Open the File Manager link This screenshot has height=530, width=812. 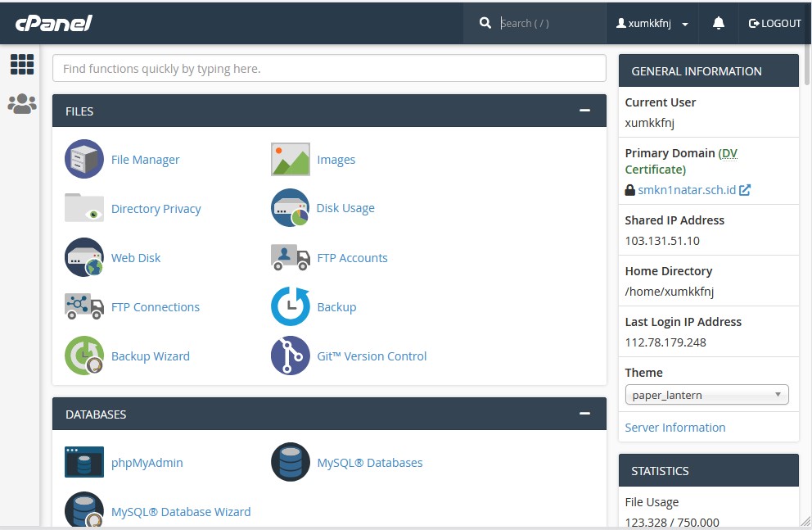[146, 160]
